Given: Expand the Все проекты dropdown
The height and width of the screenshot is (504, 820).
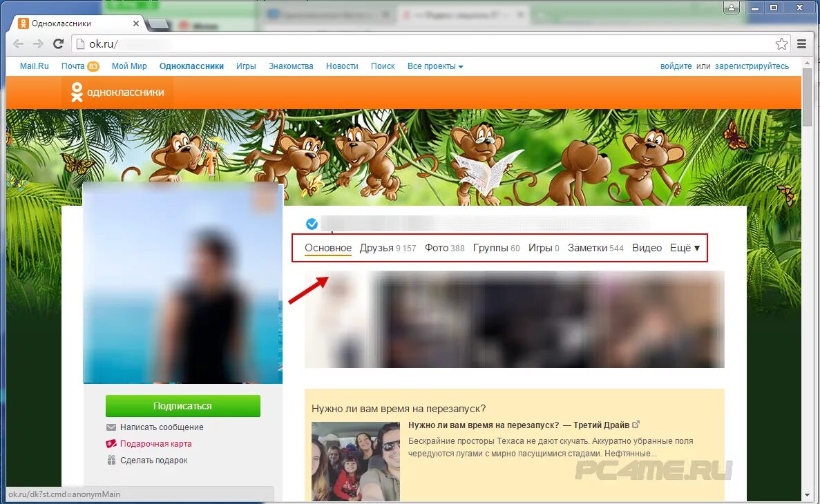Looking at the screenshot, I should [435, 66].
